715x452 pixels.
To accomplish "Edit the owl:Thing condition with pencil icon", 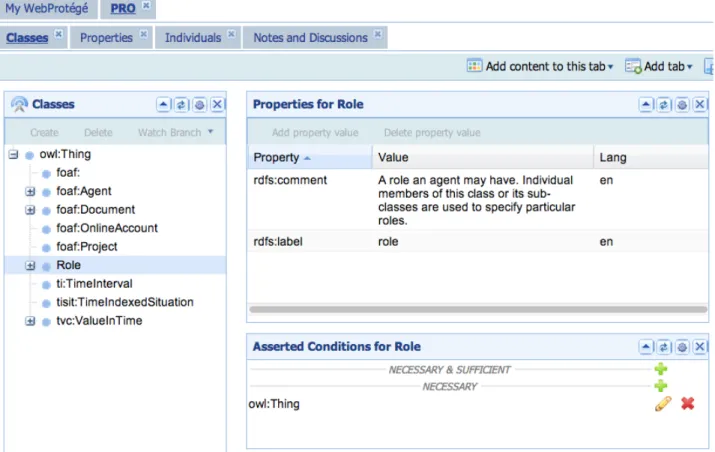I will [663, 404].
